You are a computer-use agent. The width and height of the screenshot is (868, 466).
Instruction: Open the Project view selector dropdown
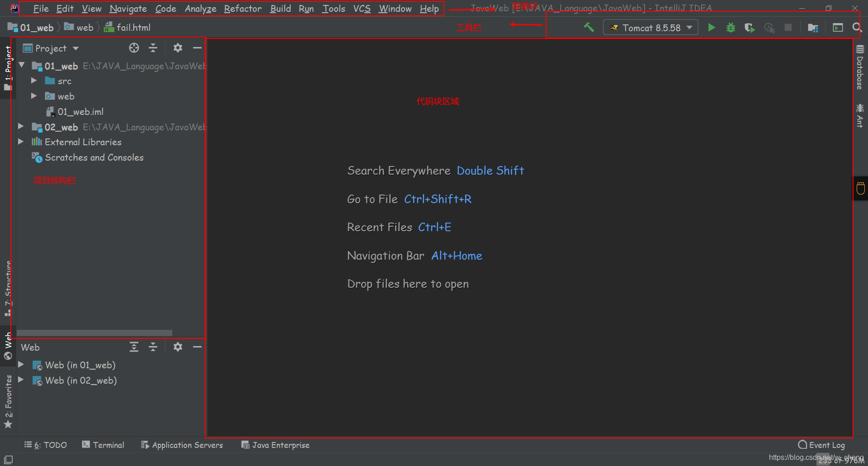[x=51, y=48]
